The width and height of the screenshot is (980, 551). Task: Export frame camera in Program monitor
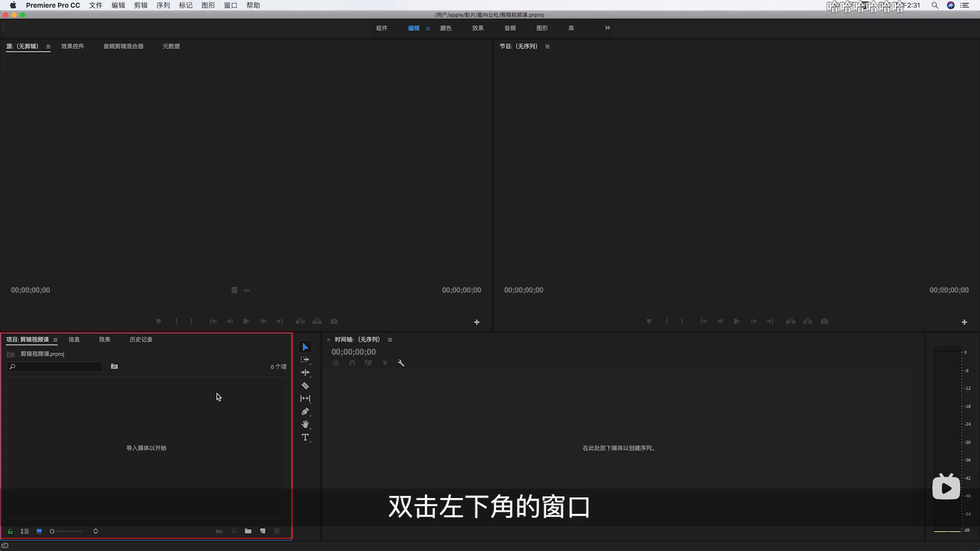[824, 321]
